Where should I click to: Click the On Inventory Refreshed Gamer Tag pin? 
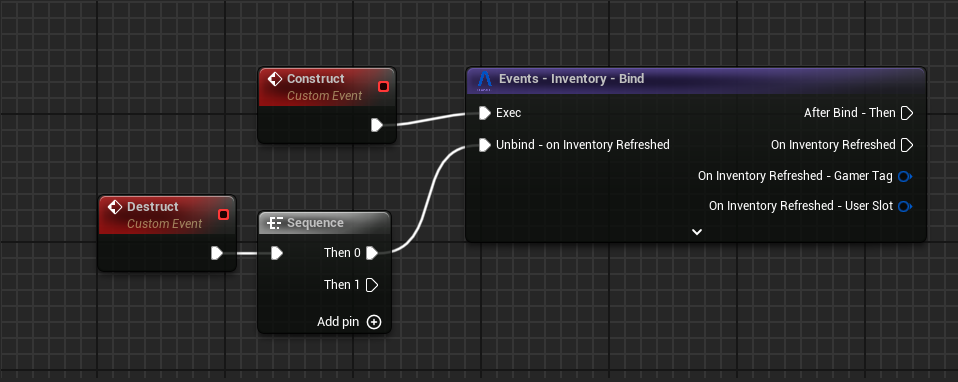pos(905,177)
